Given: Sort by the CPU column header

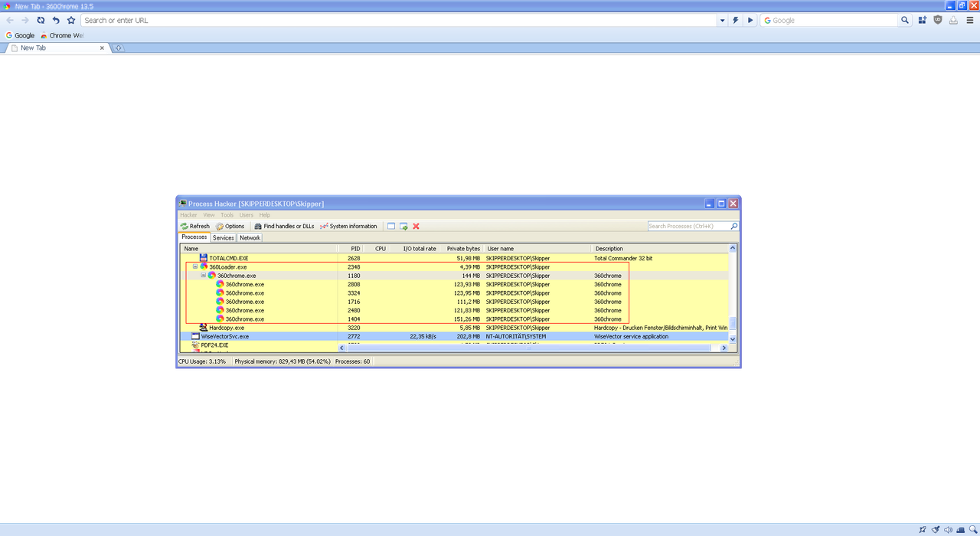Looking at the screenshot, I should click(375, 249).
